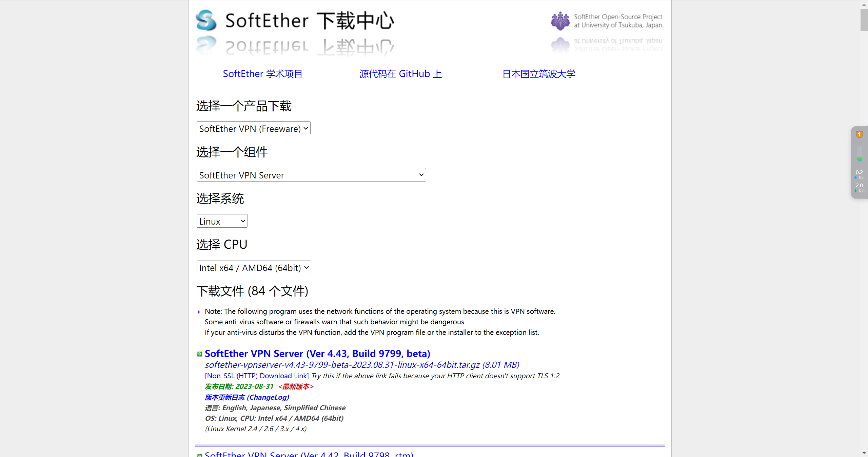The height and width of the screenshot is (457, 868).
Task: Click the scroll-down arrow on the scrollbar
Action: click(x=864, y=453)
